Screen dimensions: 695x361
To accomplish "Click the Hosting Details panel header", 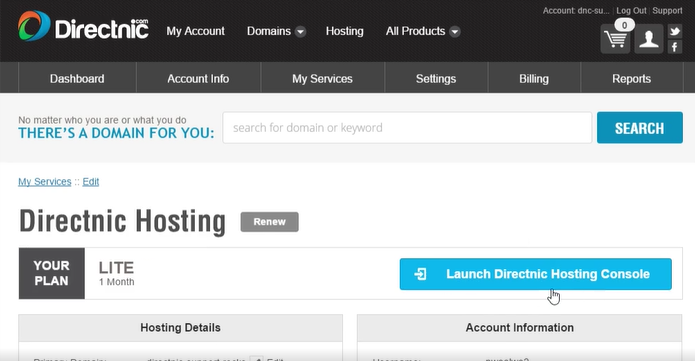I will click(x=180, y=328).
